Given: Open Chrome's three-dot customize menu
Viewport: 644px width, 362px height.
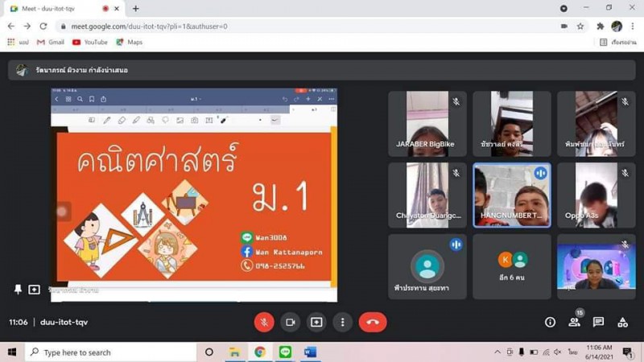Looking at the screenshot, I should click(x=633, y=26).
